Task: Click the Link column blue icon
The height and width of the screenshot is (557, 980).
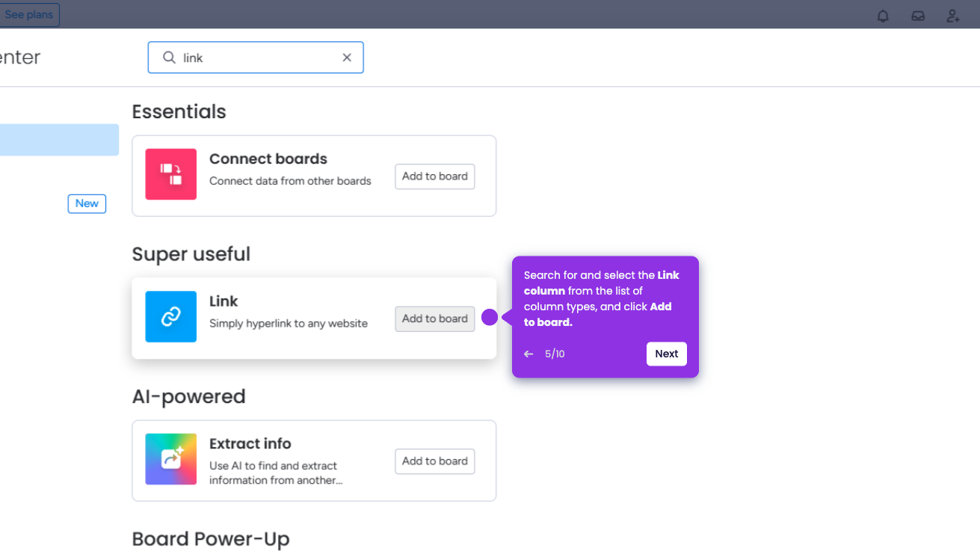Action: pyautogui.click(x=171, y=317)
